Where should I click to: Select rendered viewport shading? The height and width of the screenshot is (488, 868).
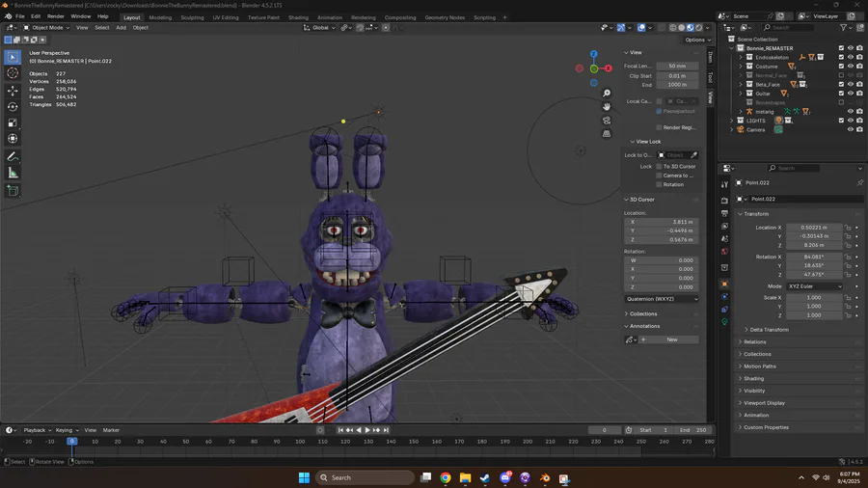click(x=699, y=28)
